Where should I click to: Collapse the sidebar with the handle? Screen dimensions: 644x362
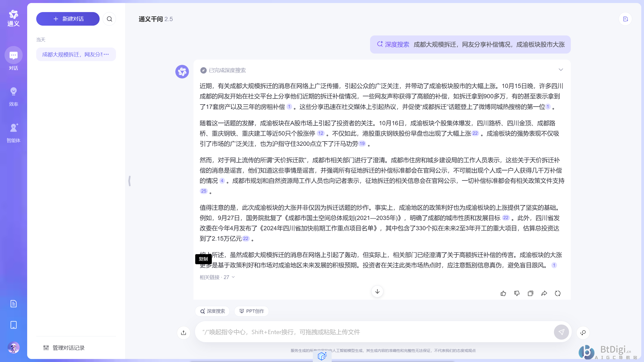click(x=130, y=181)
